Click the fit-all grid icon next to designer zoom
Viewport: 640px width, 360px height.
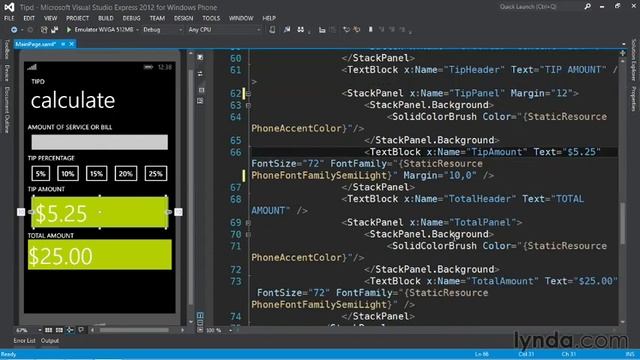click(x=49, y=330)
